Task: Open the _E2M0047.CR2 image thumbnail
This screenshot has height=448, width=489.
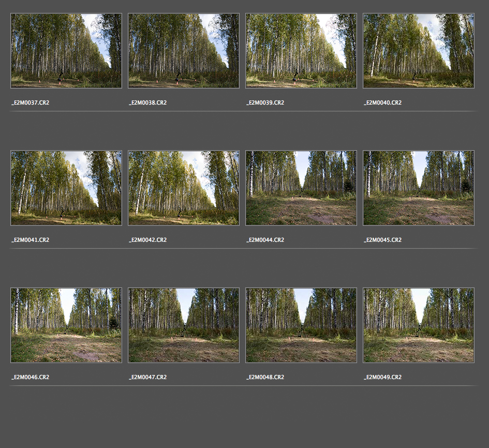Action: click(x=184, y=325)
